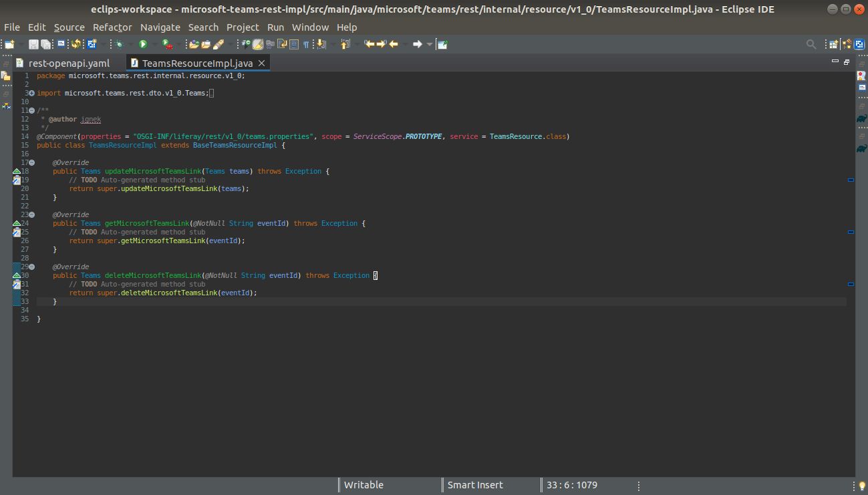Screen dimensions: 868x495
Task: Open the Help menu
Action: [x=347, y=27]
